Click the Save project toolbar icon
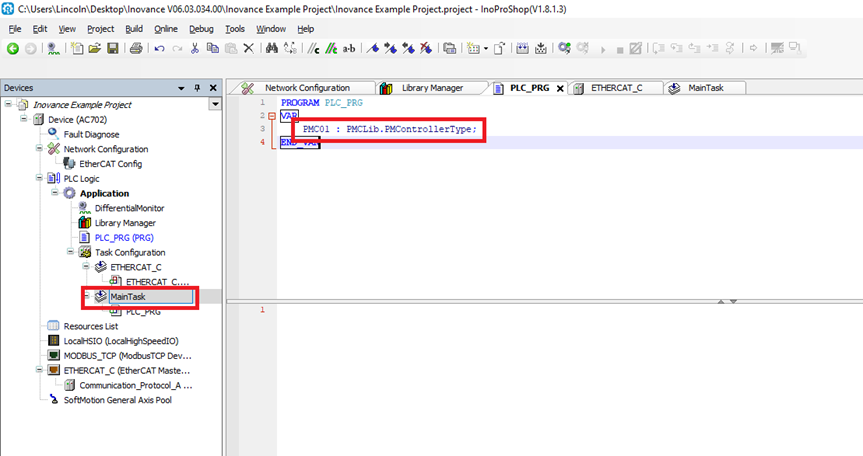Screen dimensions: 863x456 click(x=112, y=48)
